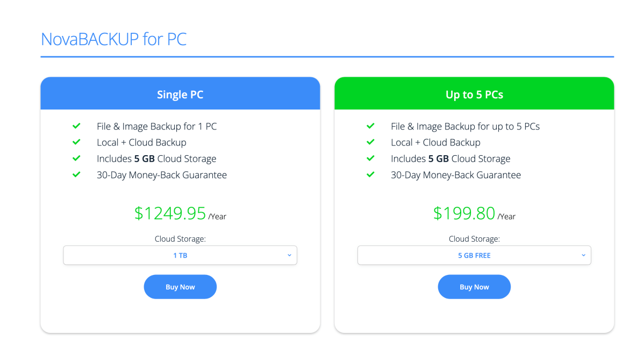644x356 pixels.
Task: Buy the Single PC plan
Action: tap(180, 287)
